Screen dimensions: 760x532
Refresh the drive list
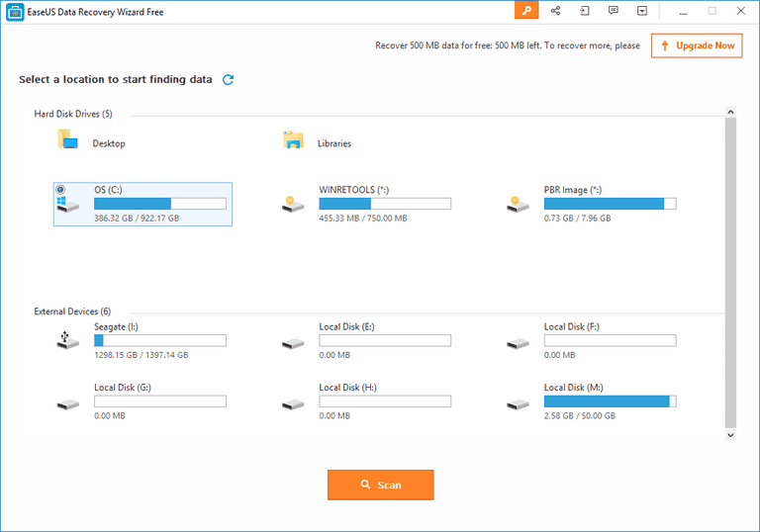point(228,79)
